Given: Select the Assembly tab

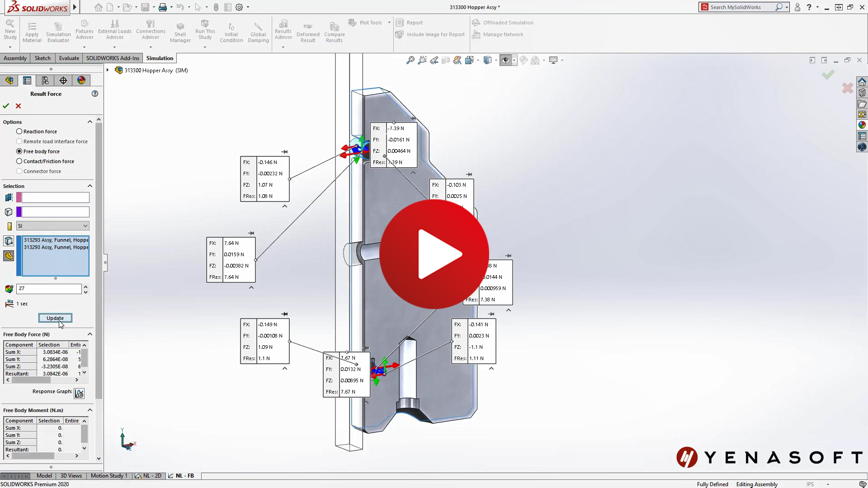Looking at the screenshot, I should point(15,58).
